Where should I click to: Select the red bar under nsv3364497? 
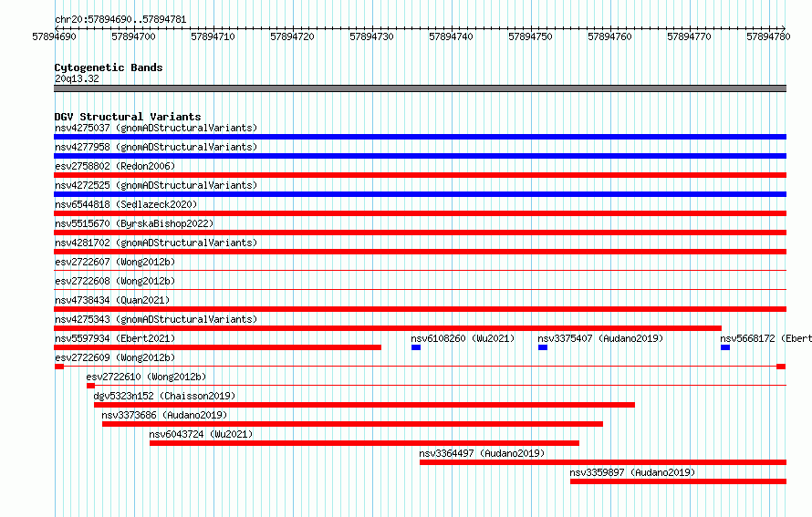tap(603, 462)
